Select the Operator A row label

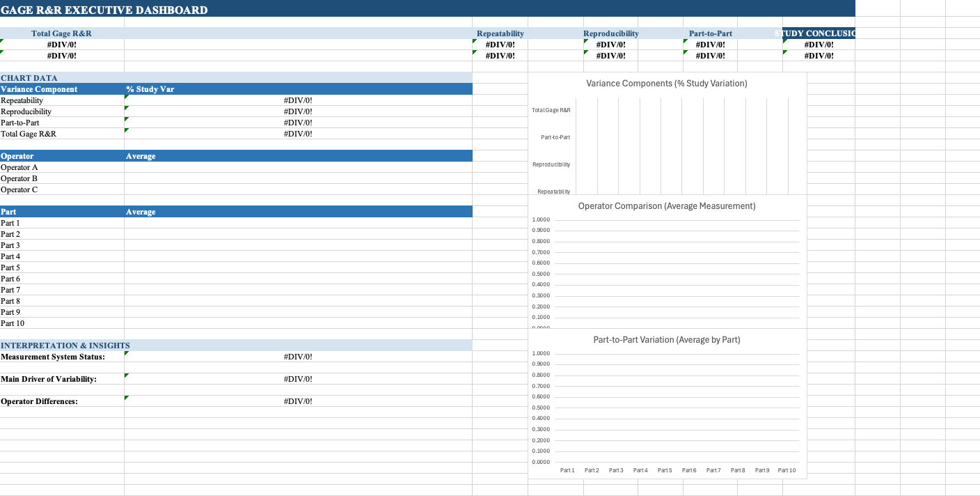click(19, 167)
